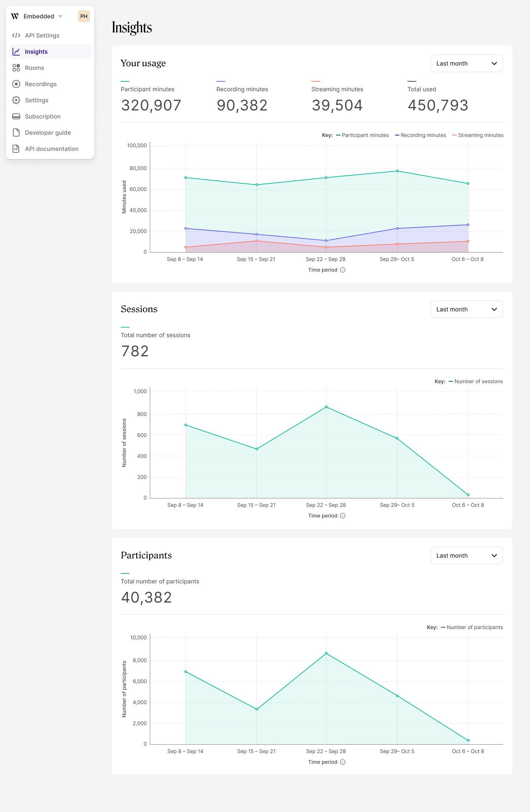Click the Rooms grid icon
Image resolution: width=530 pixels, height=812 pixels.
point(16,68)
